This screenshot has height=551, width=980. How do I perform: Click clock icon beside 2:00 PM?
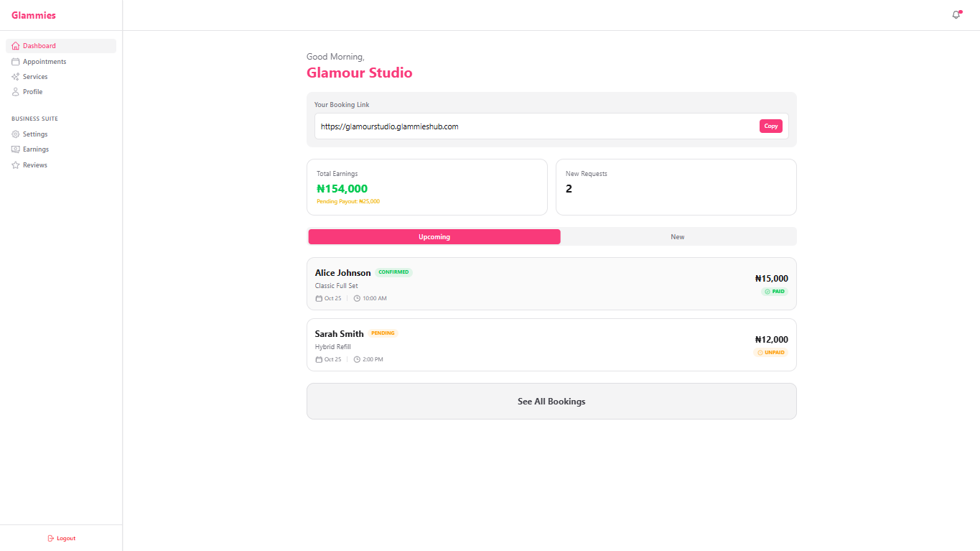(x=357, y=359)
